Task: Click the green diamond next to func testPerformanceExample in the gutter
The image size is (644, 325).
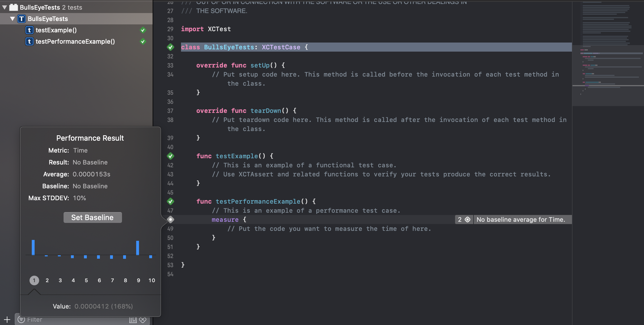Action: point(171,201)
